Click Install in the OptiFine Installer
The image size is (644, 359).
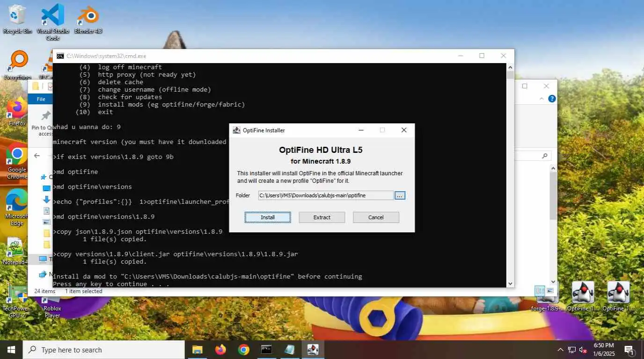[x=268, y=217]
